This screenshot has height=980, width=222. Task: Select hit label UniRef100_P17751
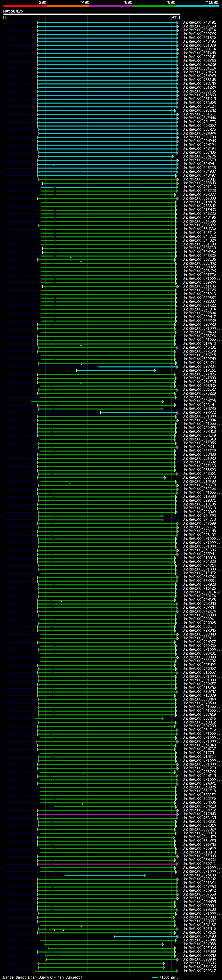pos(199,753)
